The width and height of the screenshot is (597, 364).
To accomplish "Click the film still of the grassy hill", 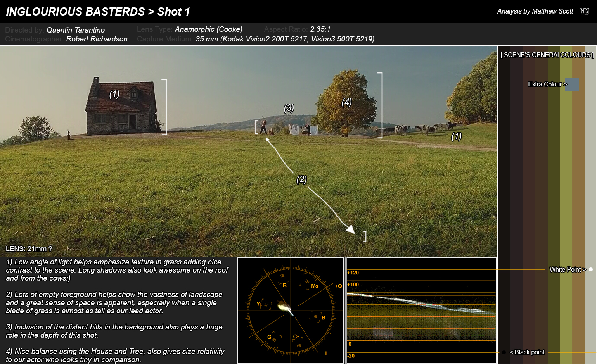I will tap(249, 151).
